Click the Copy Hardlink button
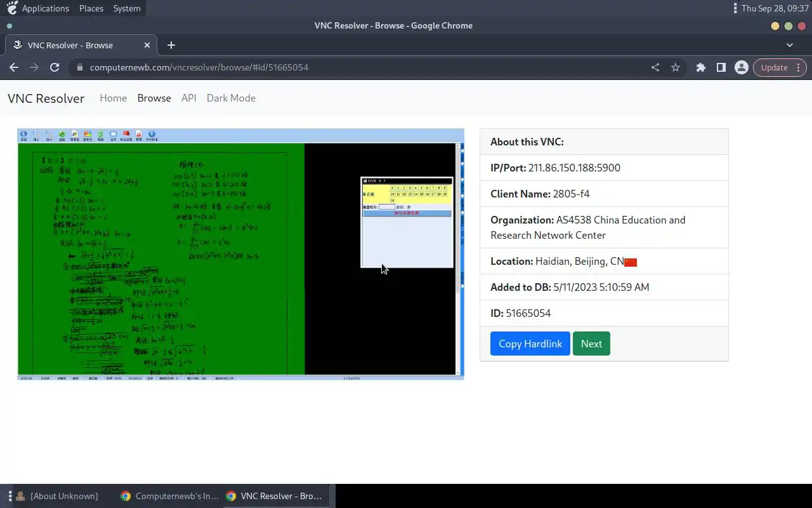Image resolution: width=812 pixels, height=508 pixels. click(x=530, y=344)
